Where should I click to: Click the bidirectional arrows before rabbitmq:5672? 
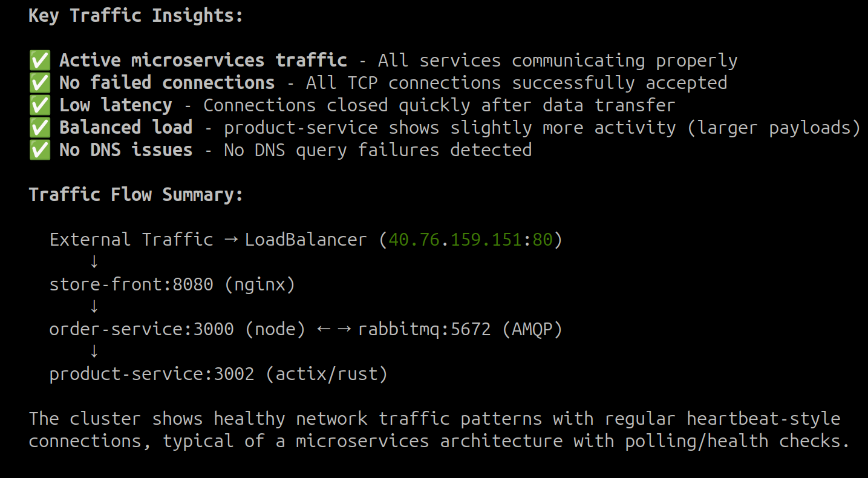334,329
